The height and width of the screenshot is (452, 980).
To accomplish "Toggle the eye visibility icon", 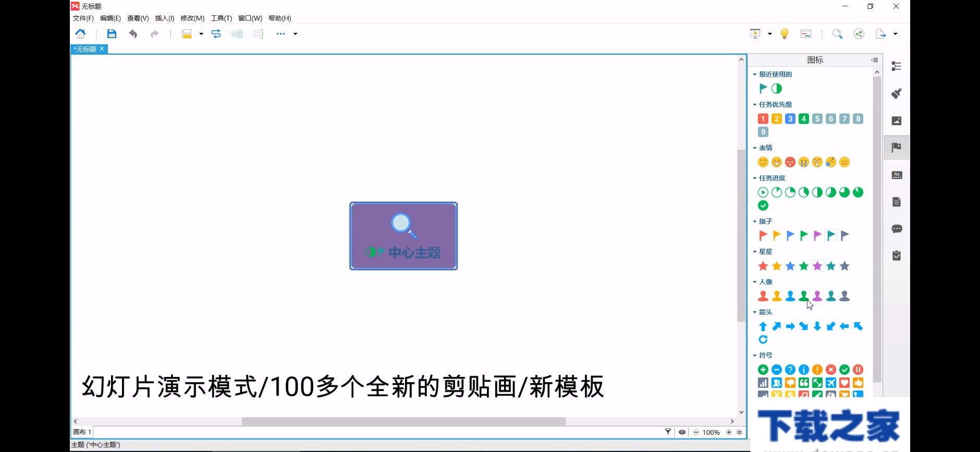I will coord(682,432).
